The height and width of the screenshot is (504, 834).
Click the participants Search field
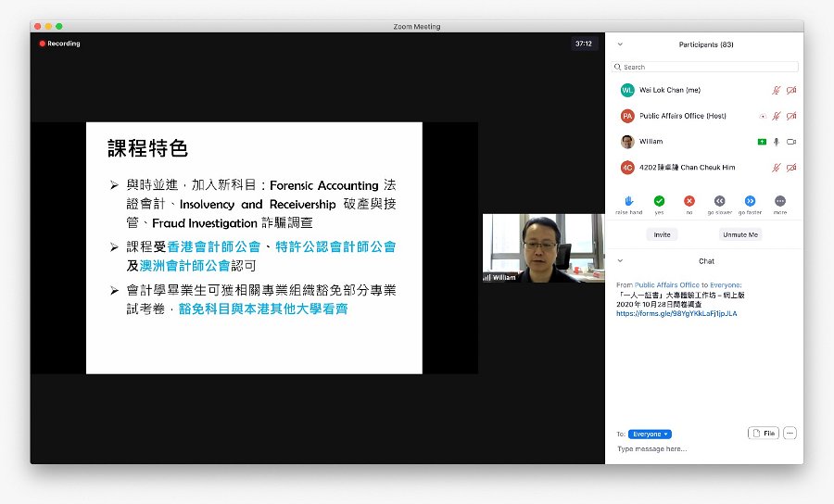[705, 67]
